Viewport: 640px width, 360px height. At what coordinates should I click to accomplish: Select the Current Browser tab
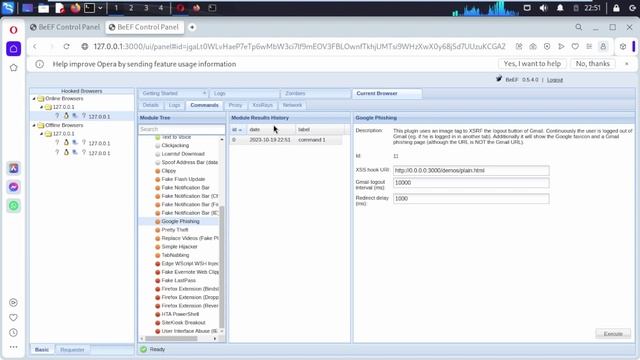(x=387, y=93)
